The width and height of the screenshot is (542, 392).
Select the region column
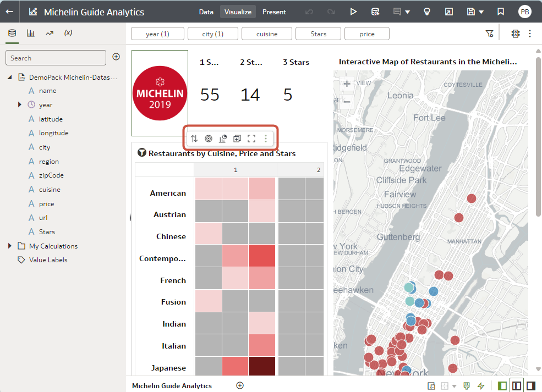coord(49,162)
